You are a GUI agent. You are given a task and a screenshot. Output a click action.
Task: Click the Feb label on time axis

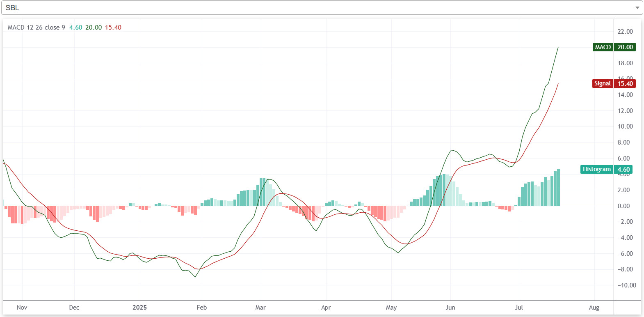coord(202,308)
